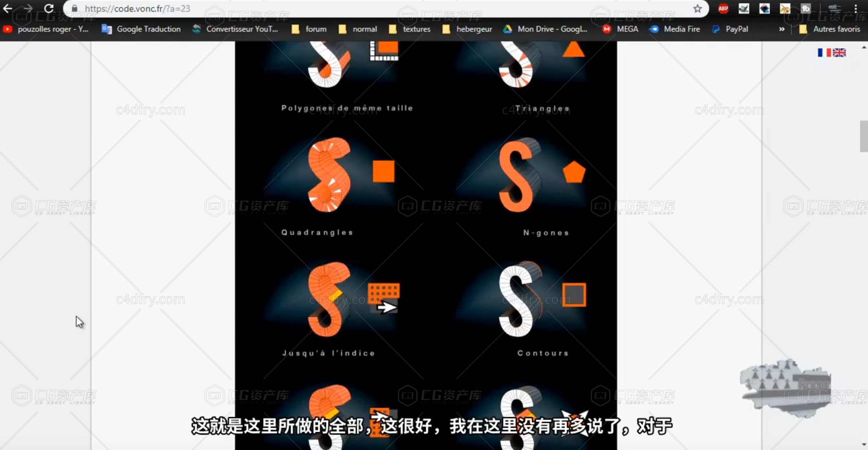Click the Triangles orange triangle icon
The width and height of the screenshot is (868, 450).
[573, 49]
